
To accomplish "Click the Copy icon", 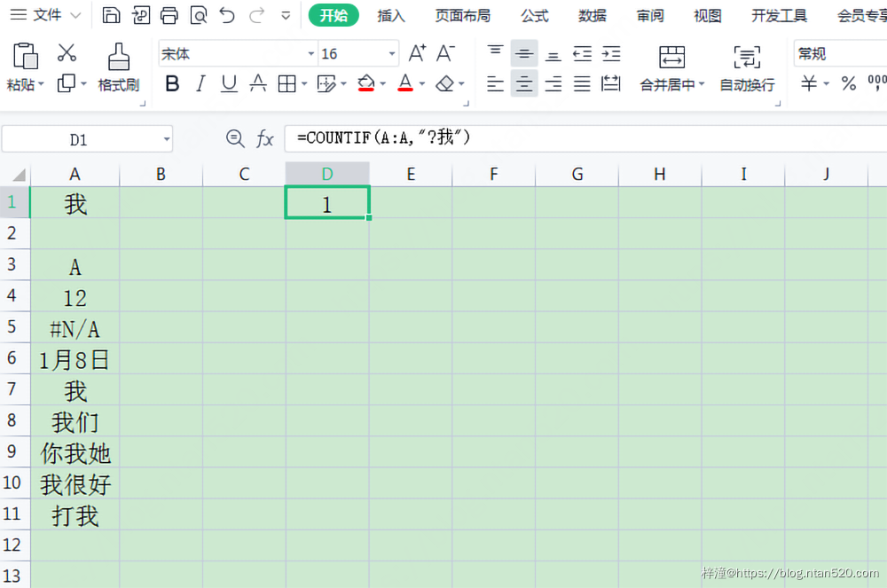I will point(67,83).
